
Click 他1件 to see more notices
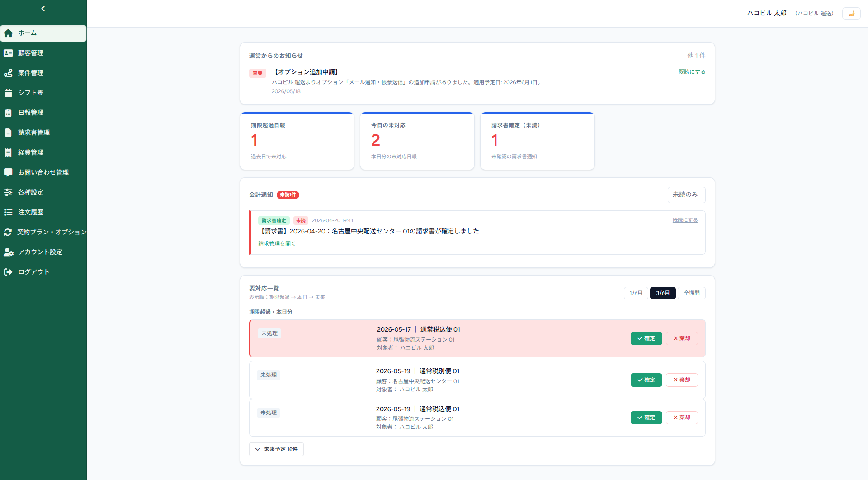696,56
